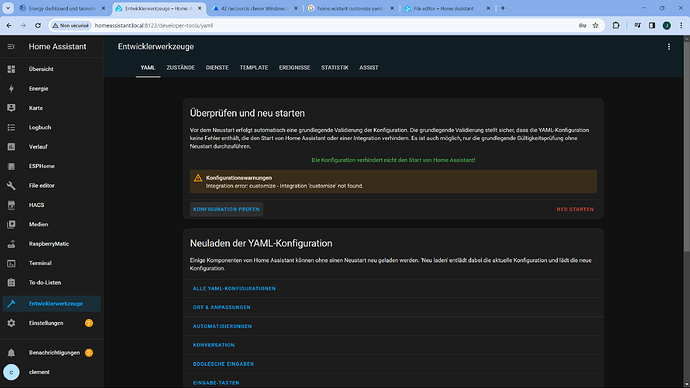The width and height of the screenshot is (690, 388).
Task: Select the YAML tab
Action: (x=148, y=68)
